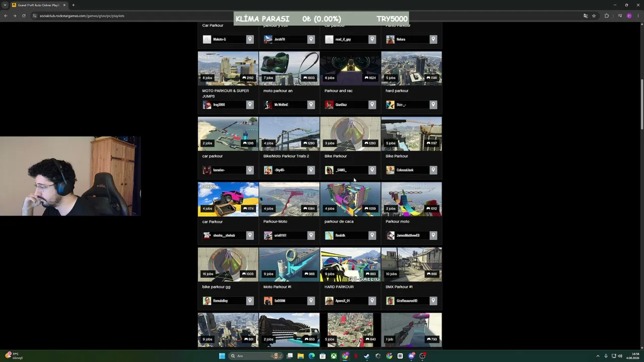Visit user JamesMatthewEB's profile

coord(408,235)
